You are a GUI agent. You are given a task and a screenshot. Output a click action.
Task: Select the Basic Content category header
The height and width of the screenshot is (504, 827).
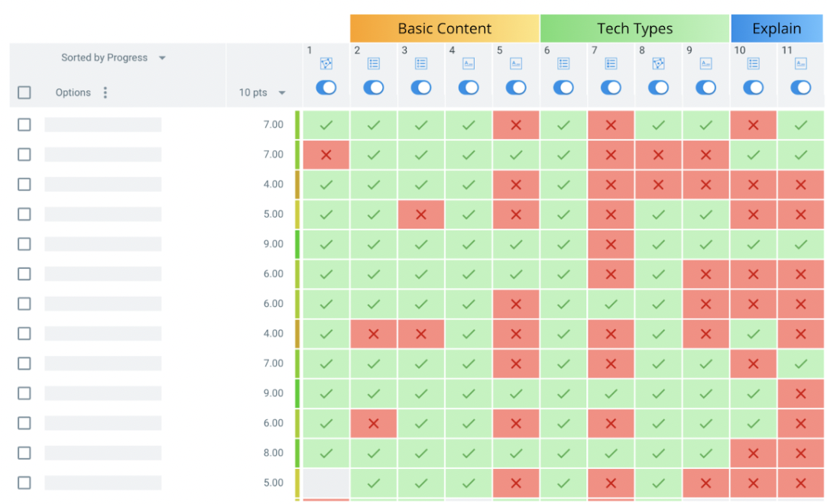pos(445,29)
